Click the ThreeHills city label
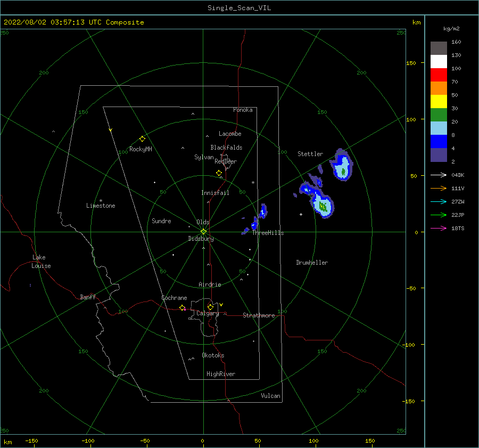 coord(268,233)
